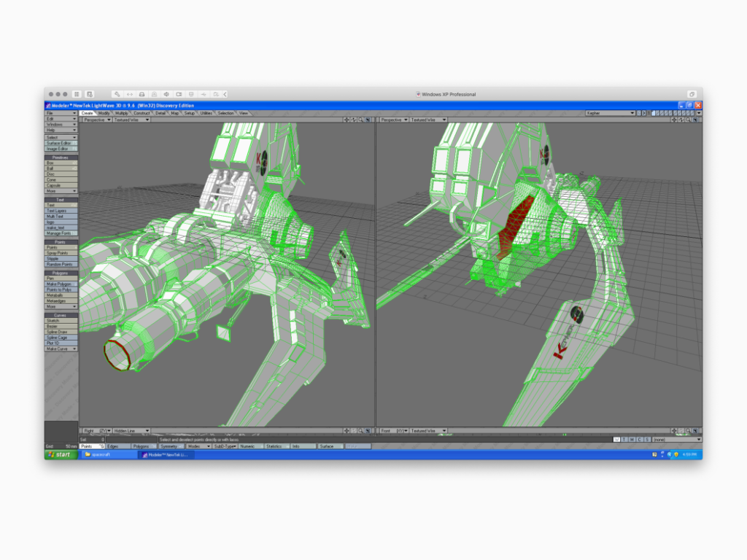
Task: Click the move icon in top-right viewport
Action: tap(673, 120)
